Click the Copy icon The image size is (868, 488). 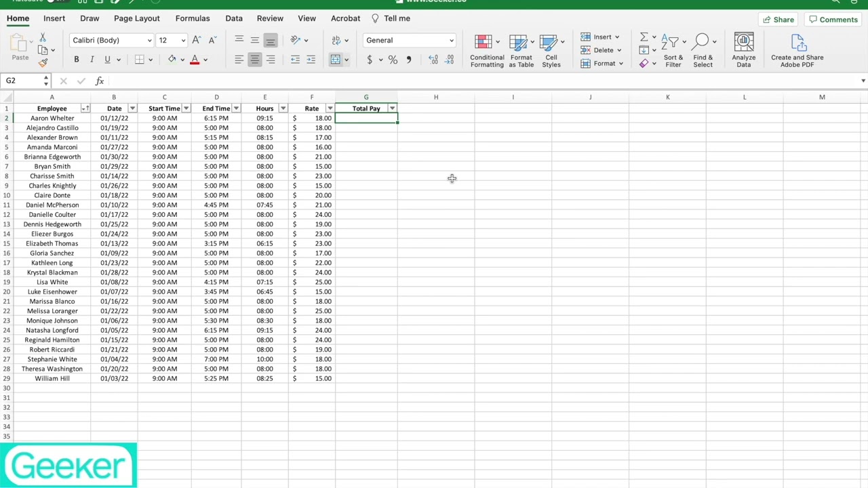pyautogui.click(x=43, y=50)
